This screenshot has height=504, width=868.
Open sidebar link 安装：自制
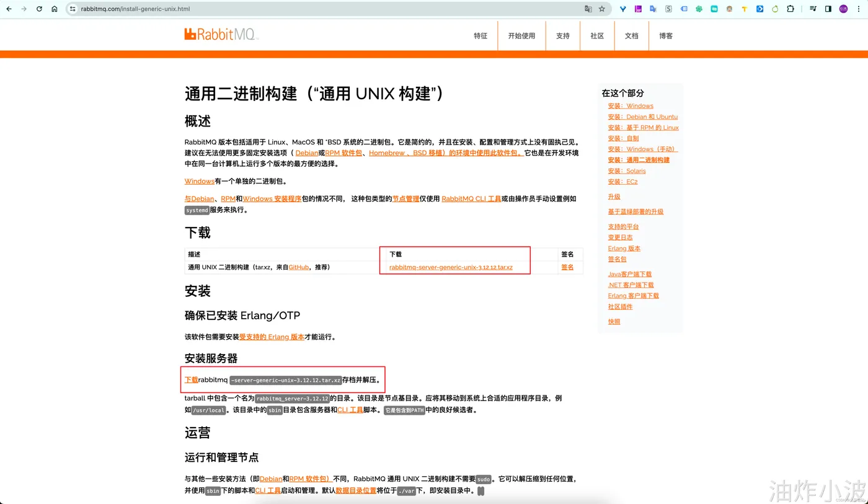coord(623,138)
